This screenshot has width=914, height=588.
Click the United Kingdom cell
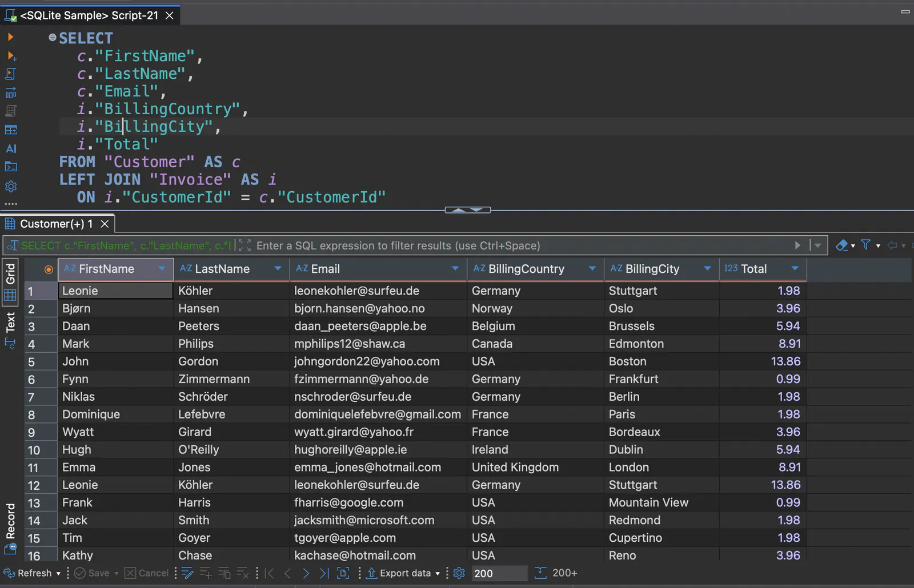click(535, 467)
